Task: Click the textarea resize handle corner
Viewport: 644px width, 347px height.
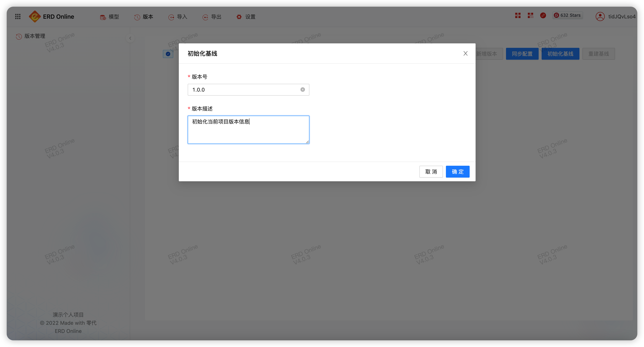Action: point(307,142)
